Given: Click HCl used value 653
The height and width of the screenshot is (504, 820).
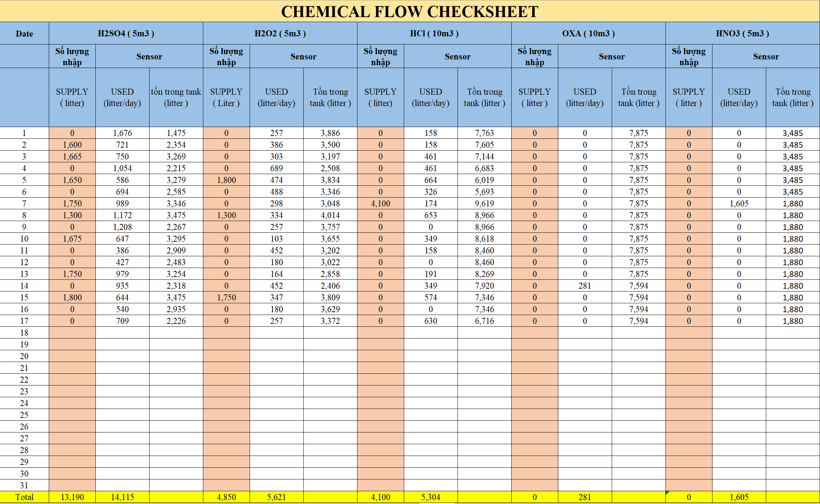Looking at the screenshot, I should pos(431,215).
